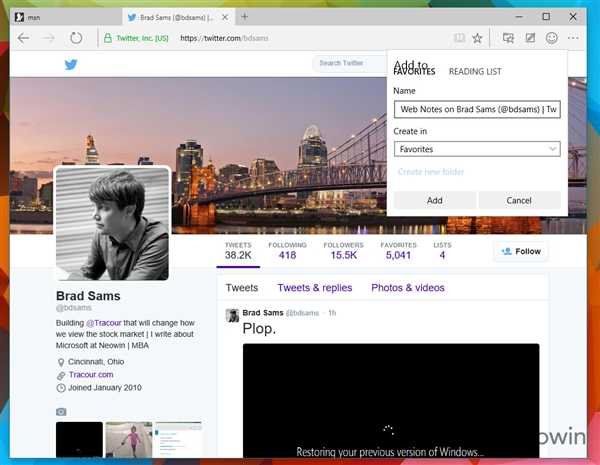Open the Hub icon in toolbar
The height and width of the screenshot is (465, 600).
pyautogui.click(x=508, y=38)
